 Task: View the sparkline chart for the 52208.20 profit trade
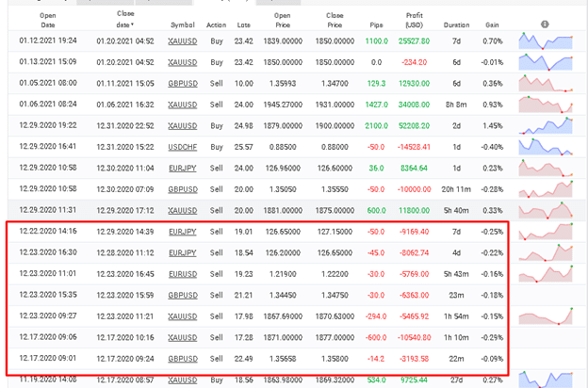click(x=546, y=125)
